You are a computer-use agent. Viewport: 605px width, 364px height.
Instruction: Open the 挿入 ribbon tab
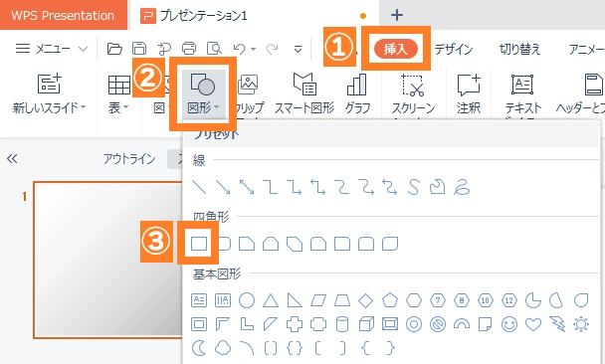[x=395, y=49]
